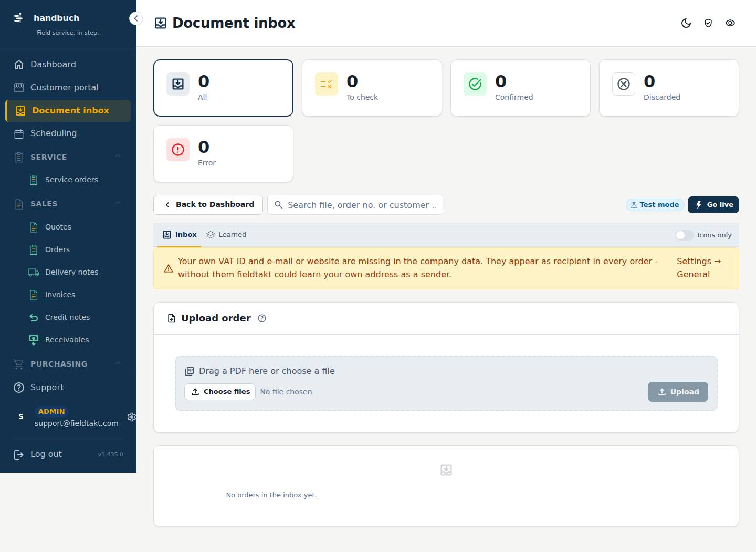Toggle the Icons only switch
Screen dimensions: 756x552
click(684, 235)
